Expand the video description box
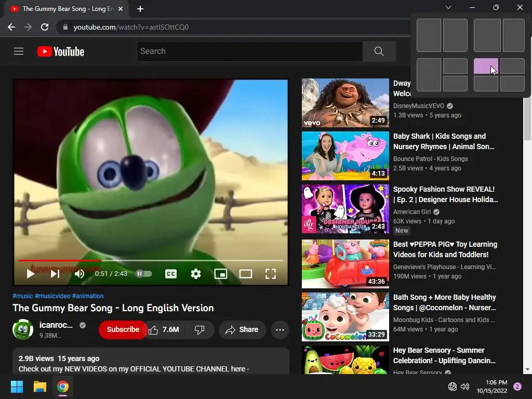 point(151,361)
